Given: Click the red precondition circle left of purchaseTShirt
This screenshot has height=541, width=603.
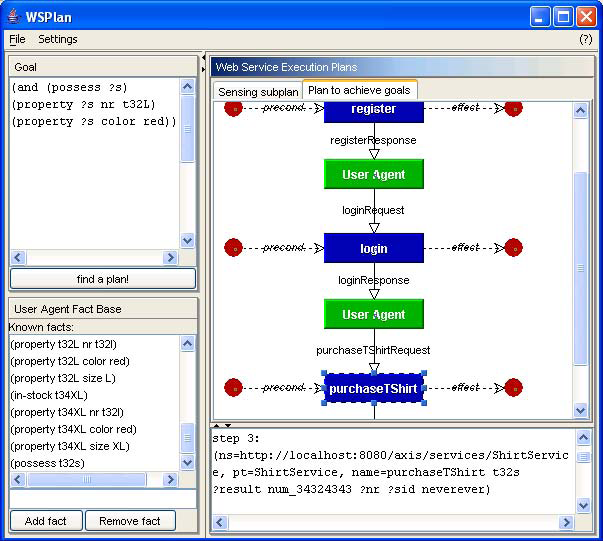Looking at the screenshot, I should coord(233,387).
